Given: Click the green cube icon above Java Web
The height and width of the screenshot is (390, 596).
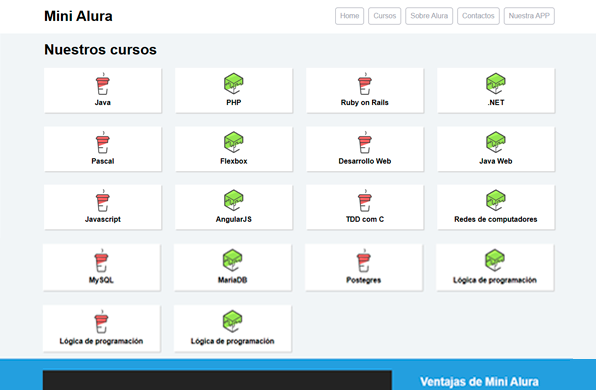Looking at the screenshot, I should pos(496,142).
